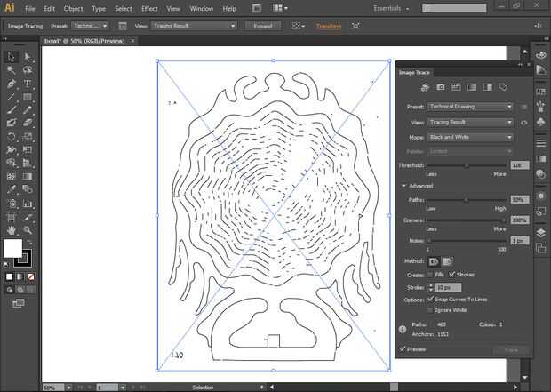Open the Object menu
The height and width of the screenshot is (392, 551).
[73, 9]
